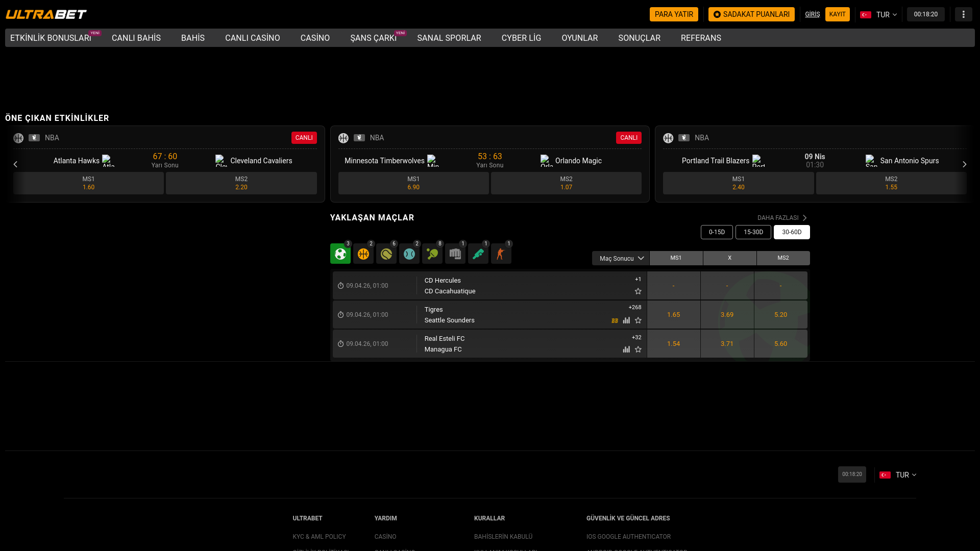
Task: Open CYBER LİG menu item
Action: coord(521,38)
